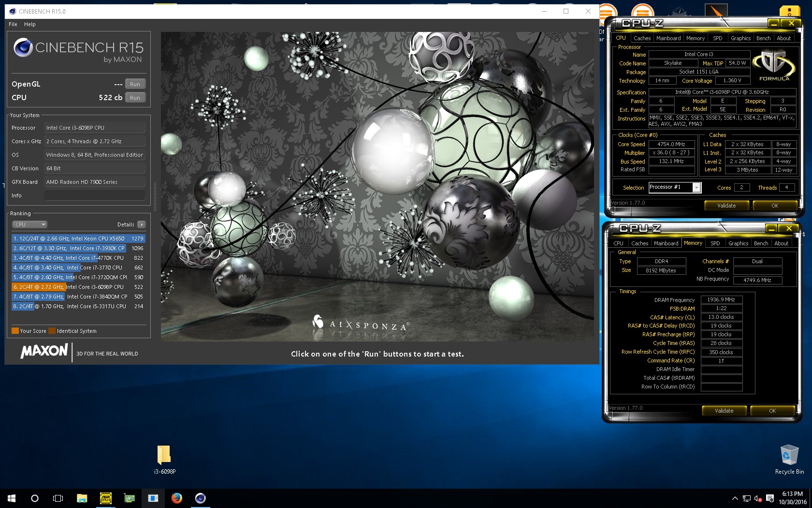Click OK in top CPU-Z window
Screen dimensions: 812x508
774,206
